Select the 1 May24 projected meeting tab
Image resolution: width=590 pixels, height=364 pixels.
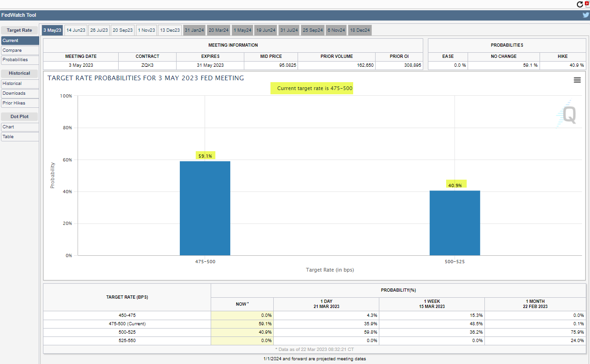(x=242, y=30)
